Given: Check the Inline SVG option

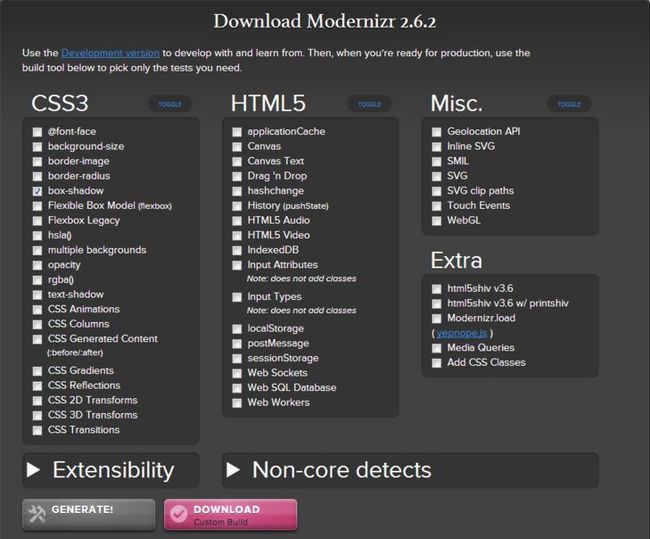Looking at the screenshot, I should point(437,147).
